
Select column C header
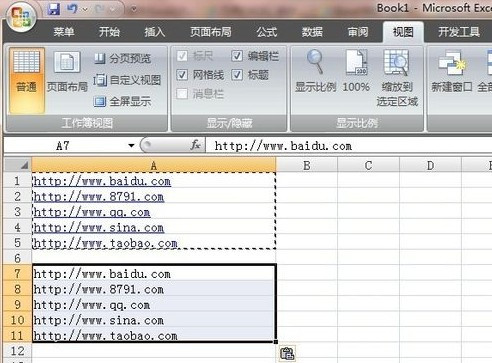pyautogui.click(x=368, y=165)
